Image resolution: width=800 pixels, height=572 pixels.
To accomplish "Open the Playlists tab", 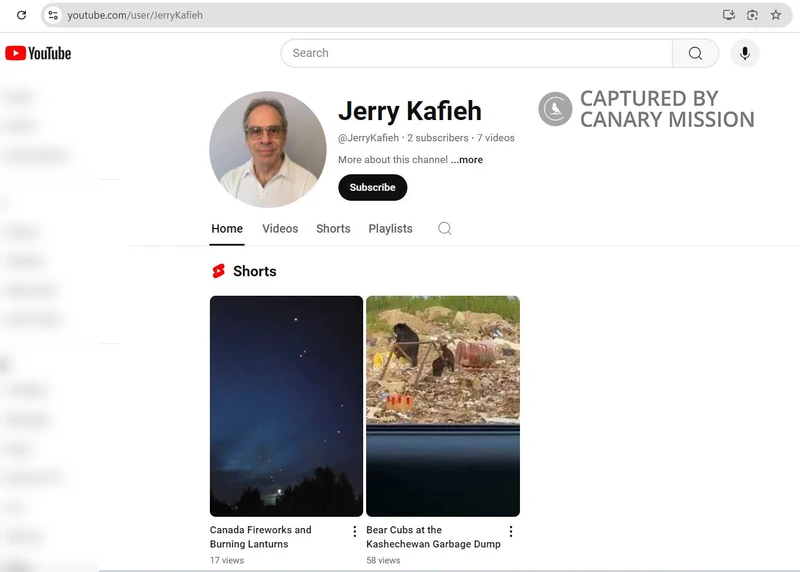I will click(x=390, y=229).
